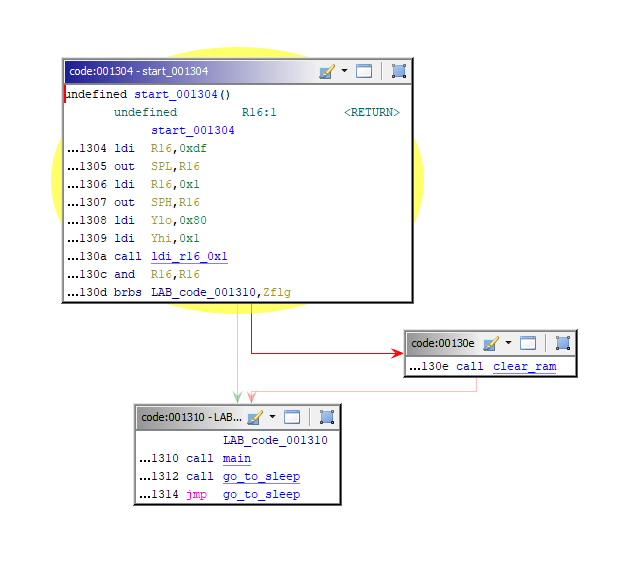Follow the main call reference
Viewport: 628px width, 573px height.
(237, 458)
